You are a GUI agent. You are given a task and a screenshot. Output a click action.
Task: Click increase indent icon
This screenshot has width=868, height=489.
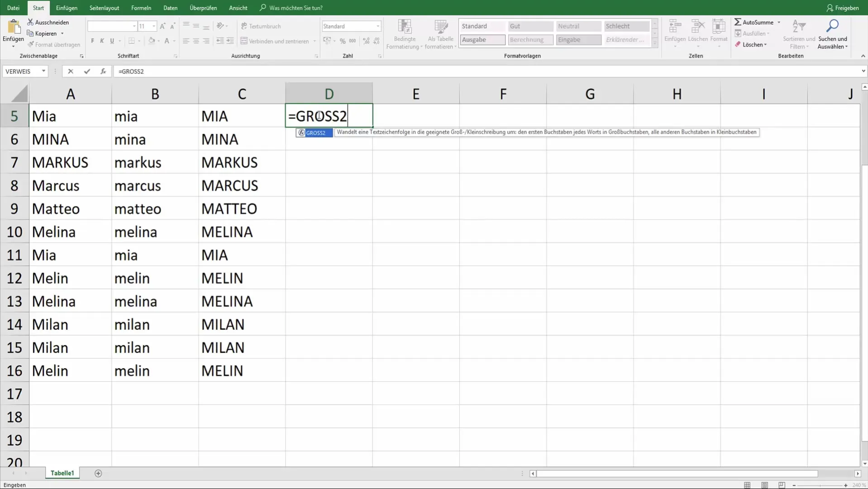tap(230, 41)
